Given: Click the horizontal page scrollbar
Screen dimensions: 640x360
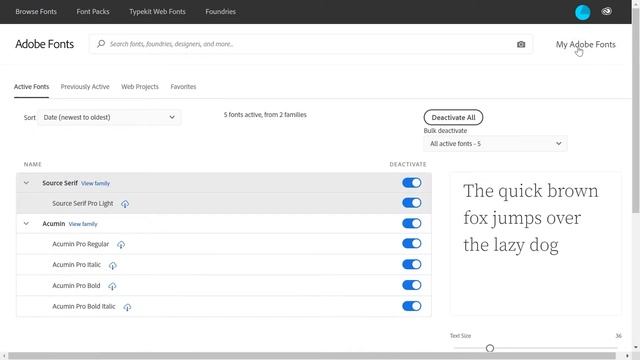Looking at the screenshot, I should pyautogui.click(x=312, y=356).
